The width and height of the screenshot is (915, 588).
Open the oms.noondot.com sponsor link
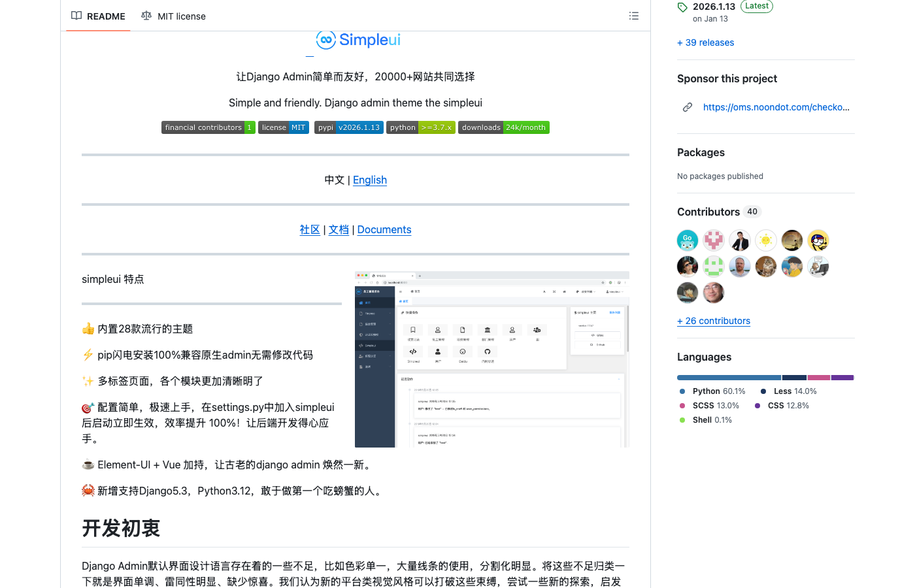click(776, 107)
